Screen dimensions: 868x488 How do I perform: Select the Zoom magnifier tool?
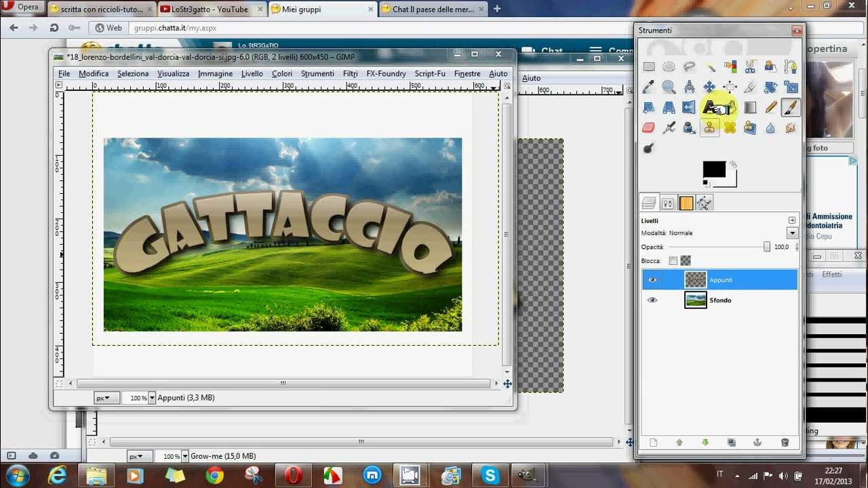pos(669,87)
